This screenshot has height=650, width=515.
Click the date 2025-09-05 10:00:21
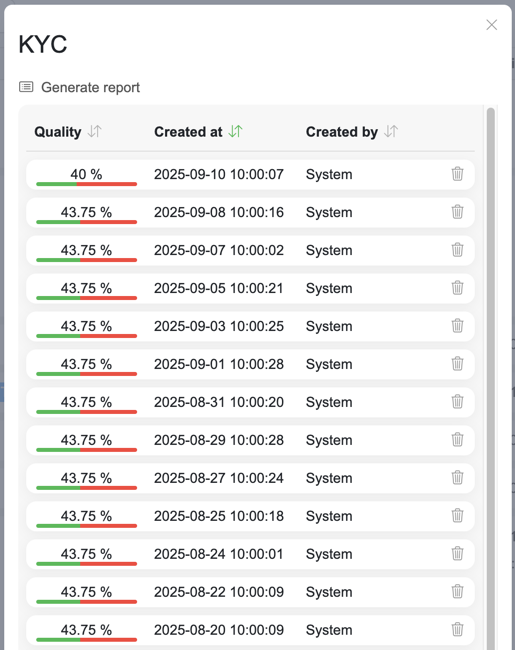[219, 288]
